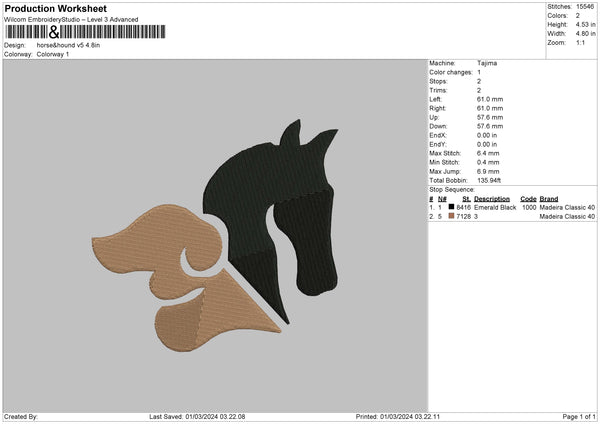Click the black Emerald Black color swatch

click(452, 207)
